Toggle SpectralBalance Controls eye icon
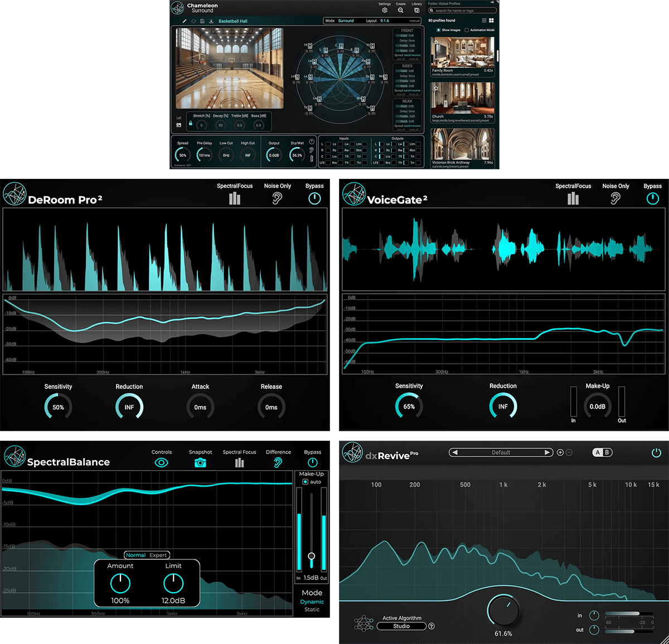Viewport: 669px width, 644px height. coord(161,463)
